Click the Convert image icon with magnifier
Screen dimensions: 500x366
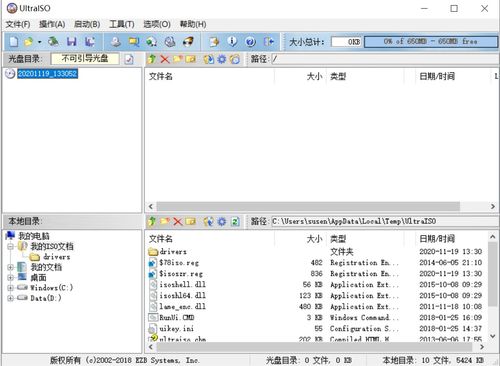pyautogui.click(x=134, y=42)
